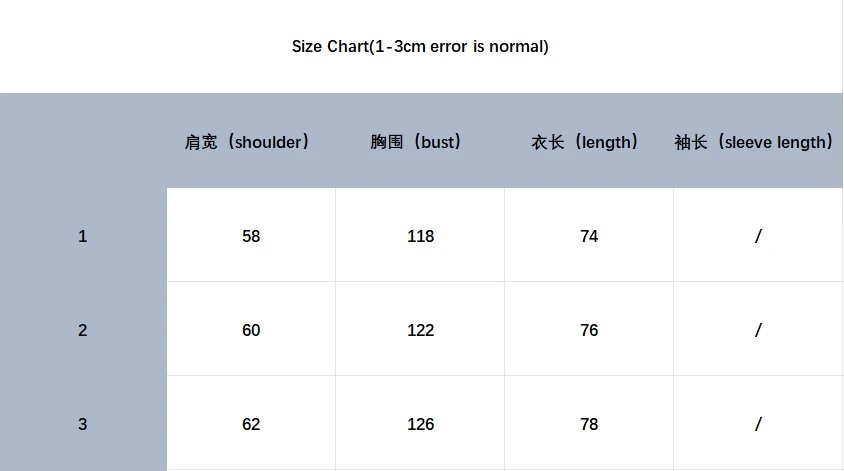
Task: Click sleeve length slash in row 3
Action: coord(758,424)
